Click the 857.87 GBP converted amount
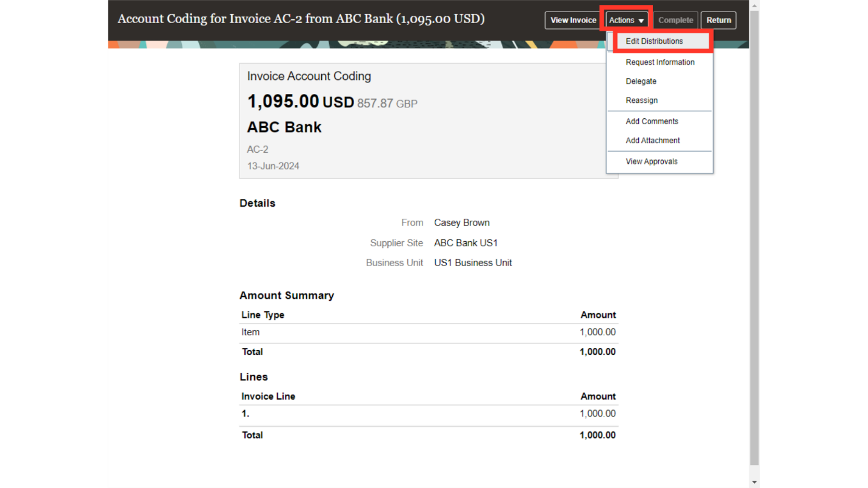This screenshot has width=868, height=488. click(x=387, y=104)
